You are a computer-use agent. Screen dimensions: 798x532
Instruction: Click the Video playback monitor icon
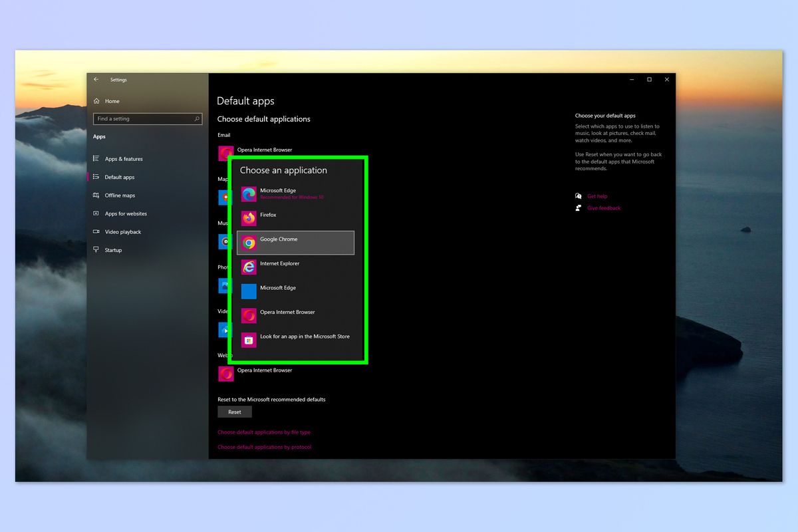click(x=97, y=231)
